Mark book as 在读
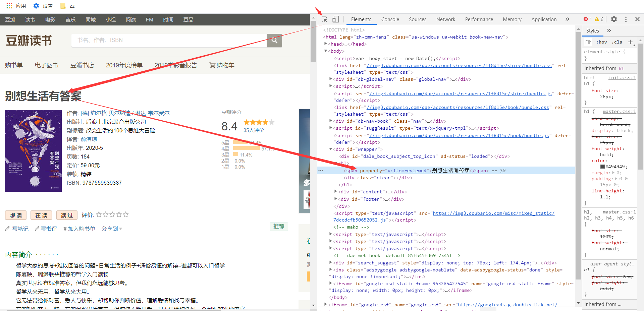The width and height of the screenshot is (644, 311). [x=41, y=215]
